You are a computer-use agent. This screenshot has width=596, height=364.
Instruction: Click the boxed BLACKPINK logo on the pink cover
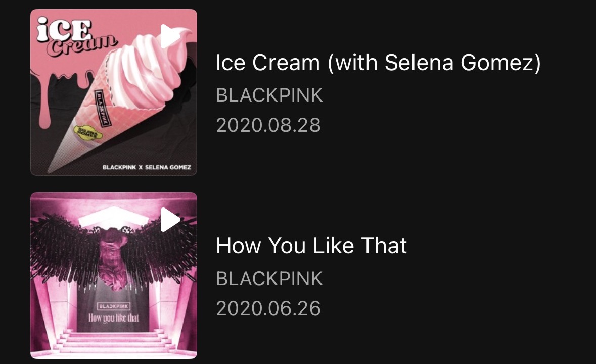[x=113, y=306]
